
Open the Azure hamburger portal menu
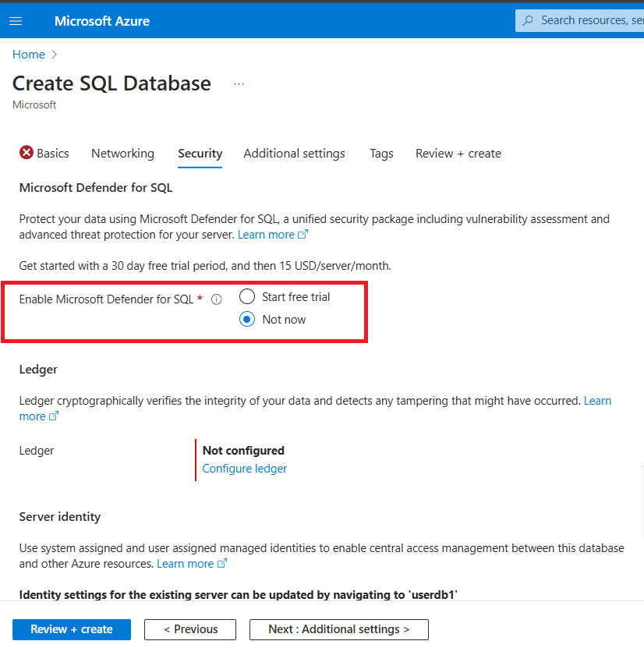(16, 21)
